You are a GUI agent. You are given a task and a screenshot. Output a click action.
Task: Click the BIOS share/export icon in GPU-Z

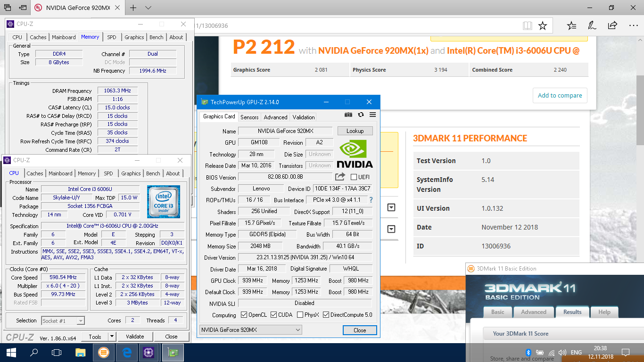(340, 177)
